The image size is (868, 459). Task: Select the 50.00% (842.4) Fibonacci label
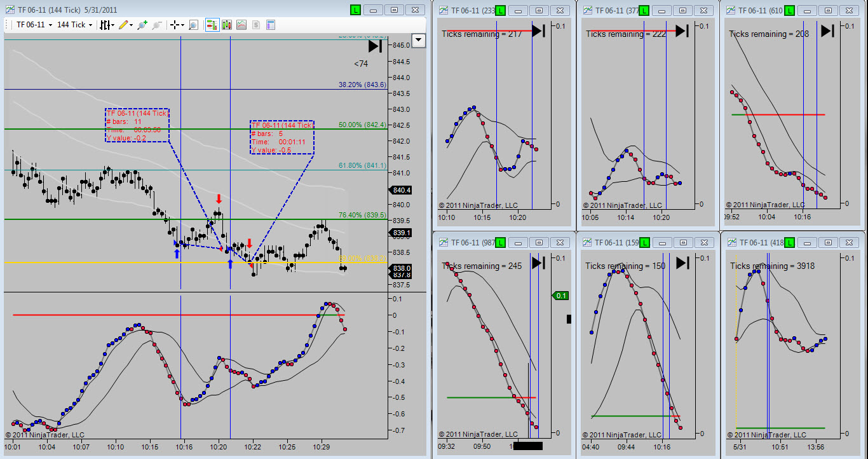tap(362, 125)
